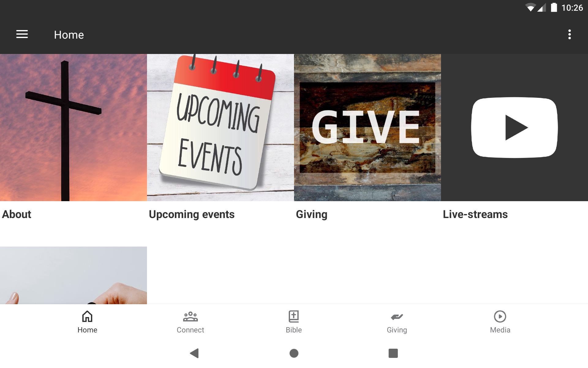Select the Upcoming events label

point(192,214)
